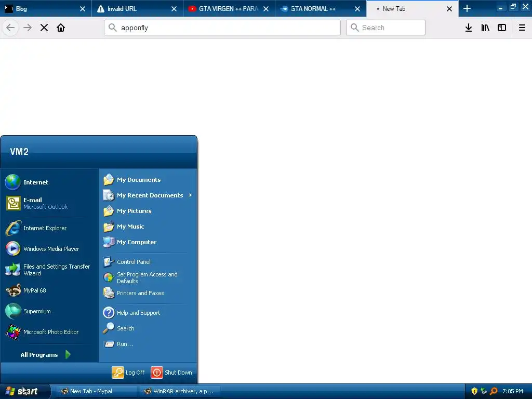The height and width of the screenshot is (399, 532).
Task: Stop loading the page
Action: (44, 28)
